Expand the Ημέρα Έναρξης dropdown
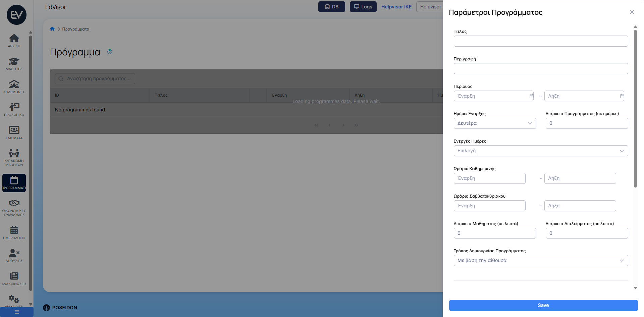 pyautogui.click(x=494, y=123)
